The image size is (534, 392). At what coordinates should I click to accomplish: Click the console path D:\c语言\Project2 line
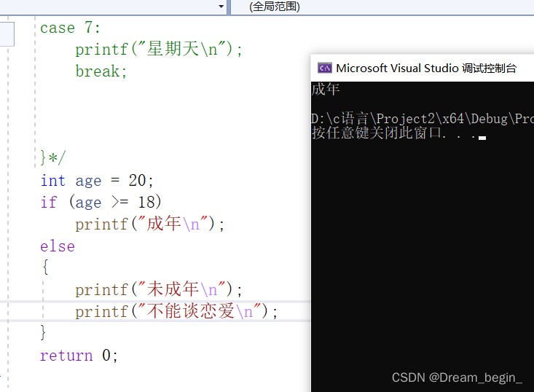(x=423, y=119)
